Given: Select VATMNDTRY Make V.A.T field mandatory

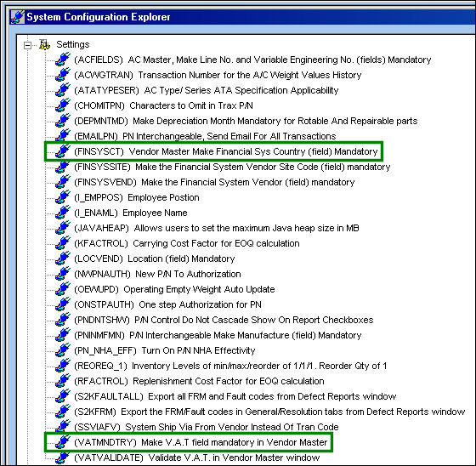Looking at the screenshot, I should click(x=201, y=442).
